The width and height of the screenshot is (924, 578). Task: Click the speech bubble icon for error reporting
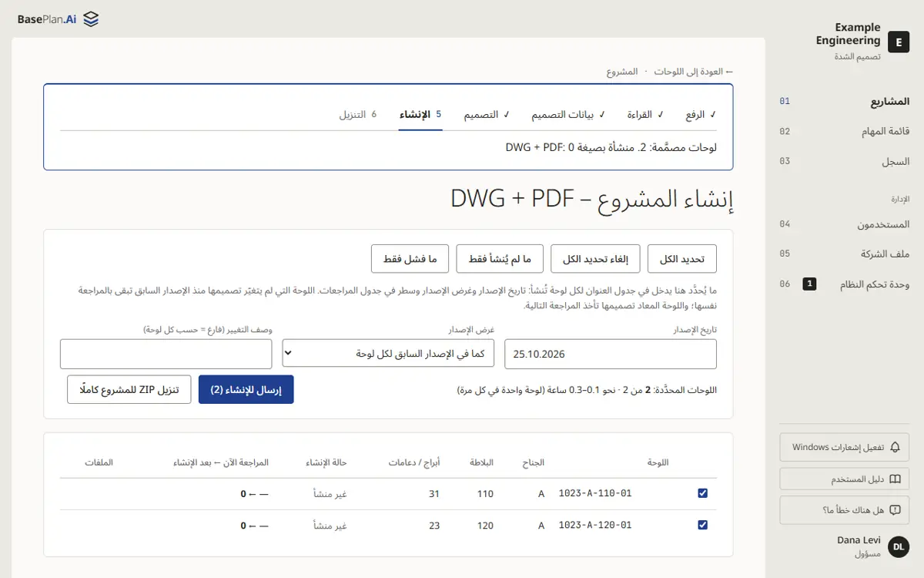coord(895,510)
